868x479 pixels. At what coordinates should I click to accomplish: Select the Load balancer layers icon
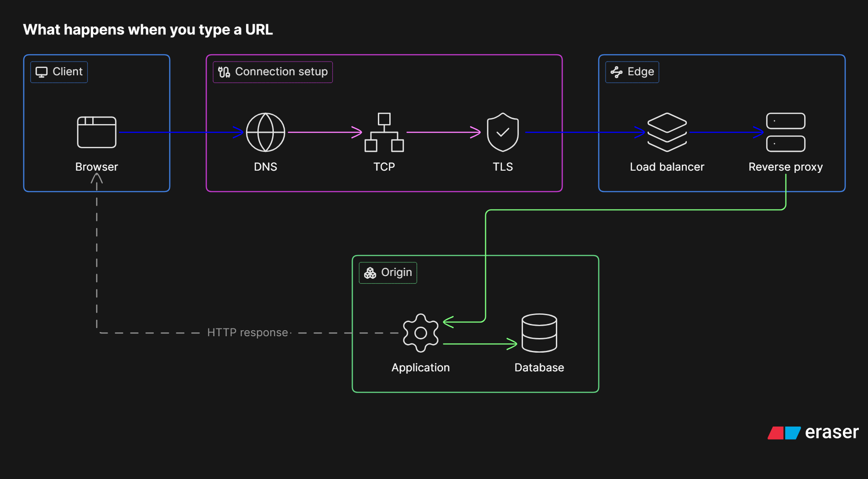point(667,132)
